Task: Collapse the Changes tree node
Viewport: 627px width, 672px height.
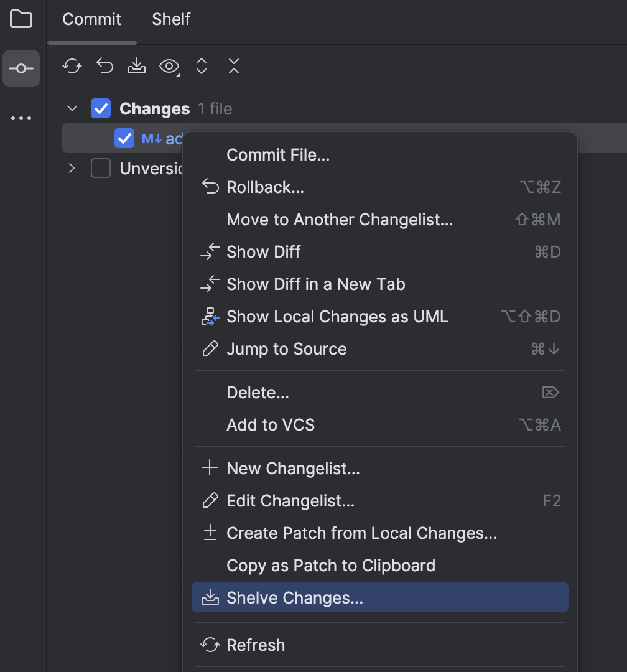Action: pyautogui.click(x=71, y=108)
